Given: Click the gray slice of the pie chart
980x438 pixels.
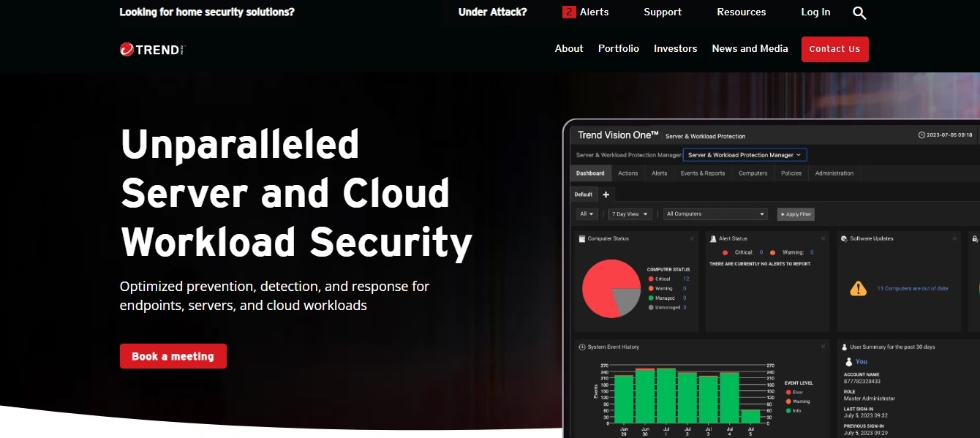Looking at the screenshot, I should point(627,300).
